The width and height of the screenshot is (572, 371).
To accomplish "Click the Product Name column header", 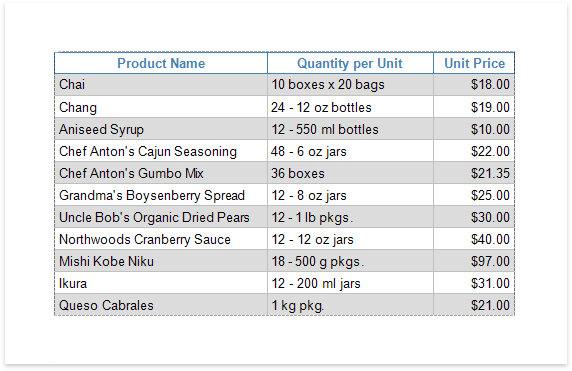I will point(161,63).
